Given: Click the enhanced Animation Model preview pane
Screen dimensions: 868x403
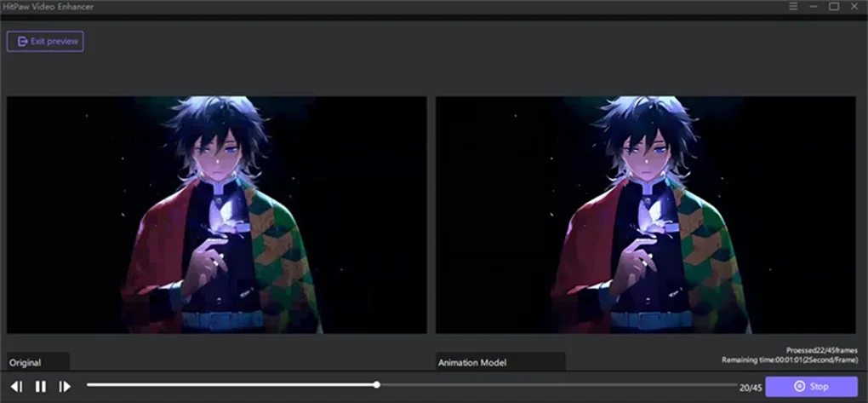Looking at the screenshot, I should tap(645, 215).
